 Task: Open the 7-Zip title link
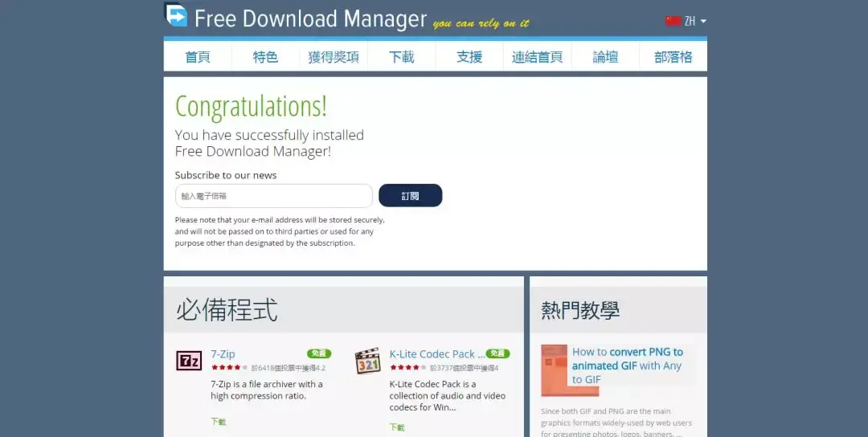click(223, 354)
